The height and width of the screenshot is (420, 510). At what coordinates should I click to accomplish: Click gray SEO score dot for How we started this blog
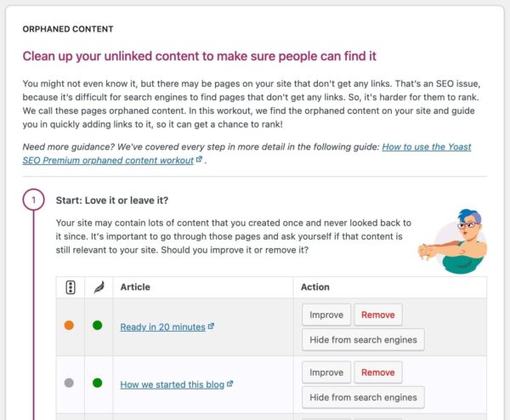coord(69,383)
